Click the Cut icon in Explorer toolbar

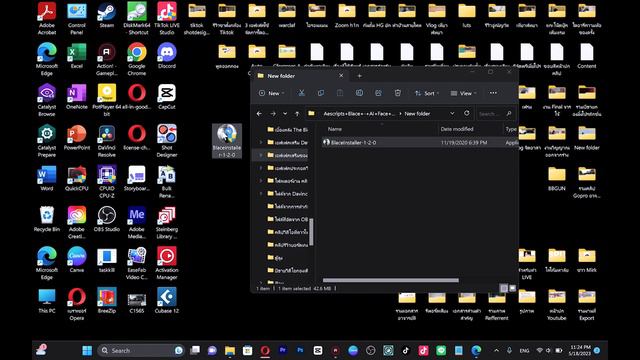click(301, 93)
